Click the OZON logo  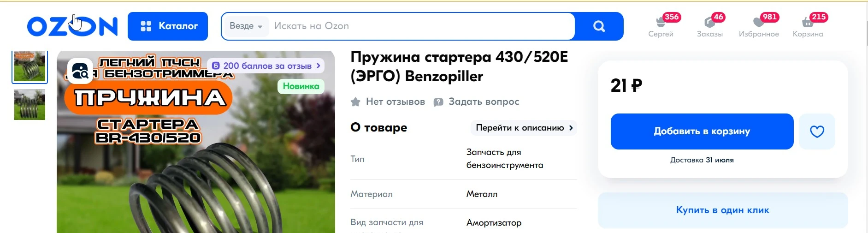72,26
